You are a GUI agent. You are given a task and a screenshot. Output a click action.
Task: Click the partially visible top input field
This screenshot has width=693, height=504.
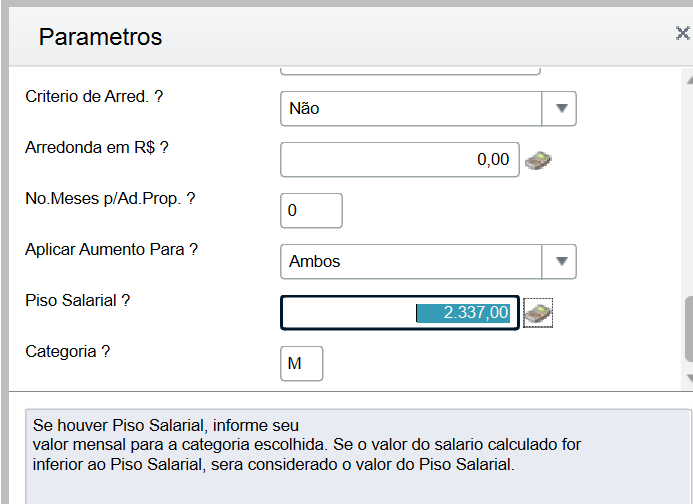pos(410,70)
